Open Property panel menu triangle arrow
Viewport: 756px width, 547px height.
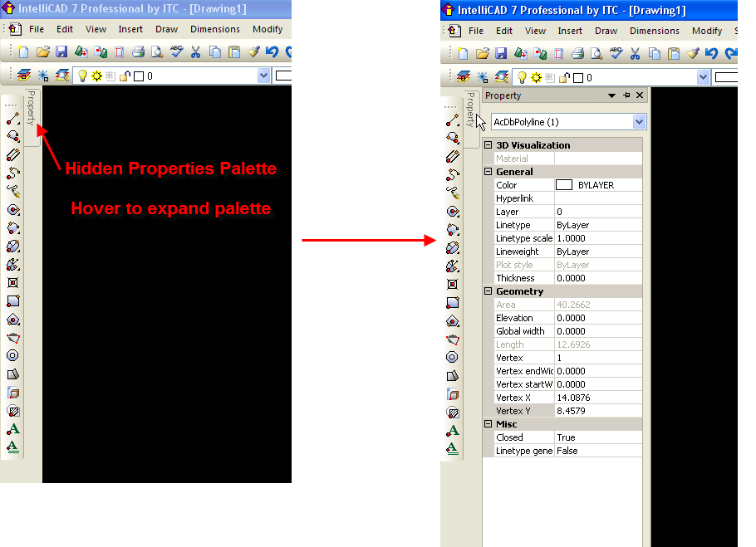[x=611, y=95]
